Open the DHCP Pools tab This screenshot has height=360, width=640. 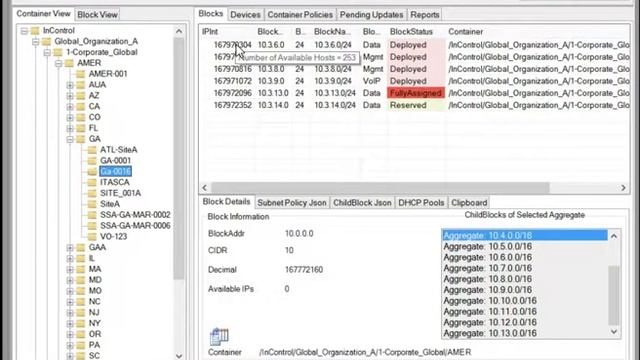421,203
